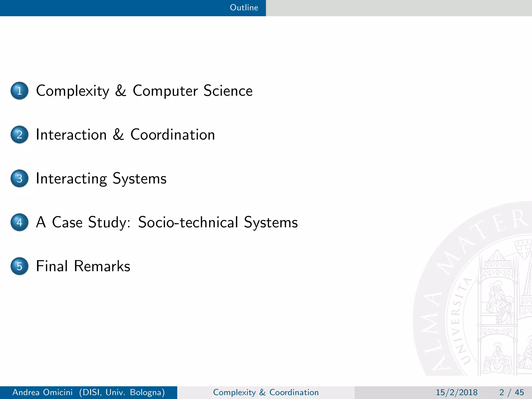Click the number 3 bullet ball
The image size is (532, 399).
19,178
